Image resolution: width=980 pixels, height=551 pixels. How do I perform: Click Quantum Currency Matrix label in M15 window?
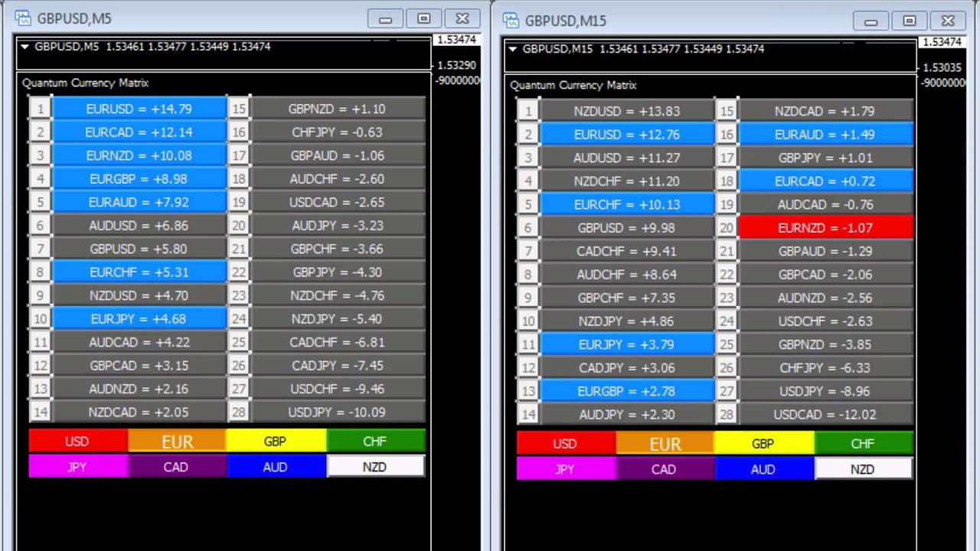pyautogui.click(x=573, y=85)
